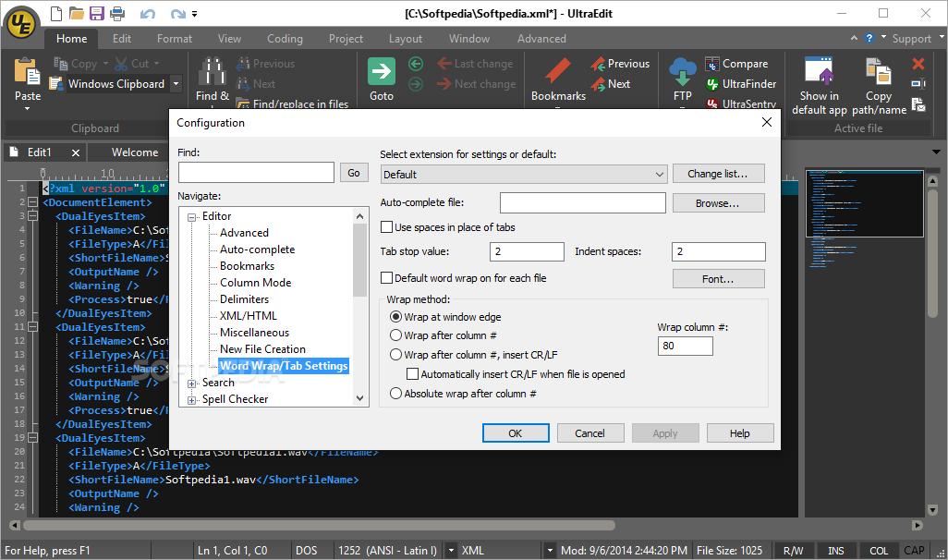Open the Windows Clipboard dropdown arrow
Screen dimensions: 948x560
click(x=176, y=84)
